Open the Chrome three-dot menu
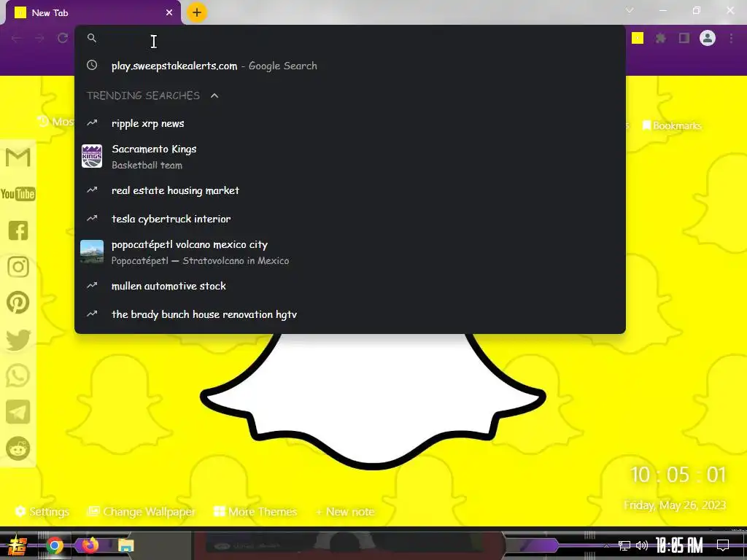This screenshot has height=560, width=747. [731, 38]
